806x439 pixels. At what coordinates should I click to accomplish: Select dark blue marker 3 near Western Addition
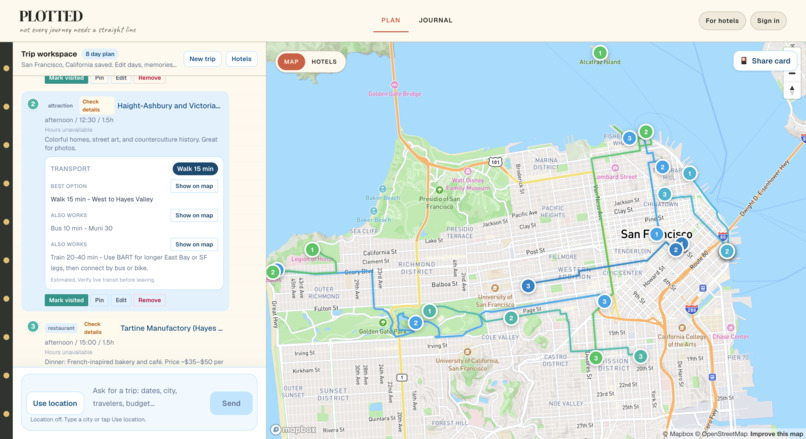point(528,286)
